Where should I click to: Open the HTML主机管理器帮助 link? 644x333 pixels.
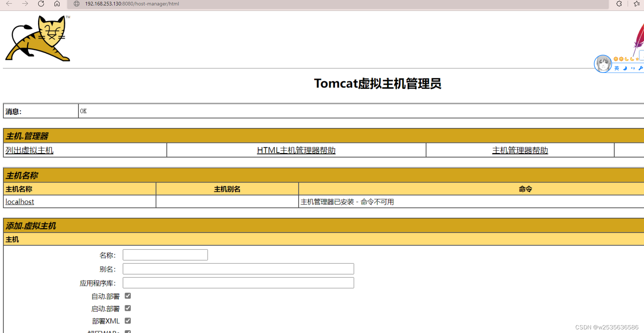coord(296,150)
